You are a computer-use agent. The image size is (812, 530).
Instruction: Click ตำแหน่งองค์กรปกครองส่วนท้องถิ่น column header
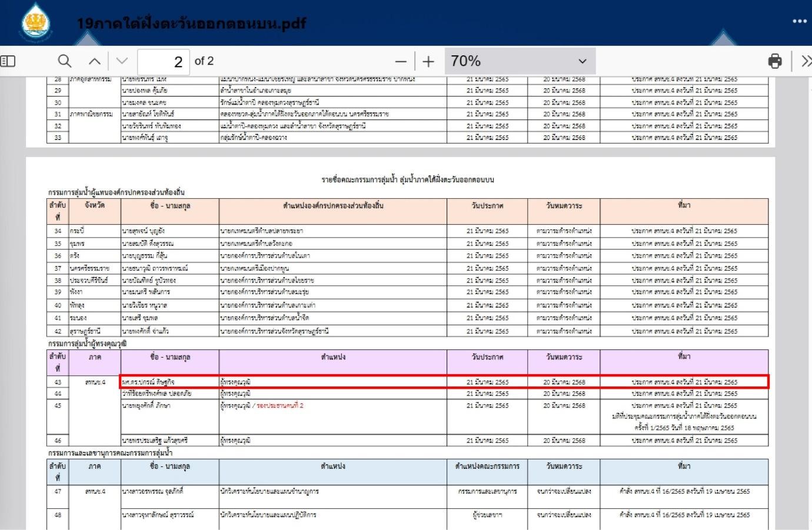333,205
